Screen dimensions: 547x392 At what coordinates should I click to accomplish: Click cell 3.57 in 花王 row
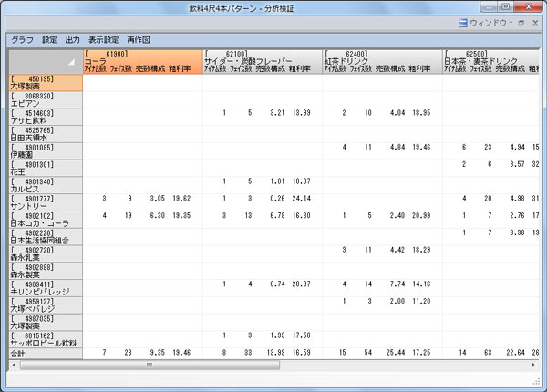tap(517, 164)
